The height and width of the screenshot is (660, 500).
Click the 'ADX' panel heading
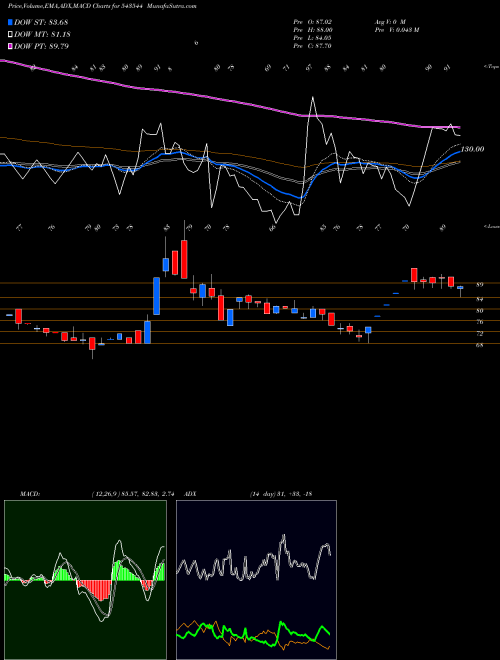click(x=190, y=494)
